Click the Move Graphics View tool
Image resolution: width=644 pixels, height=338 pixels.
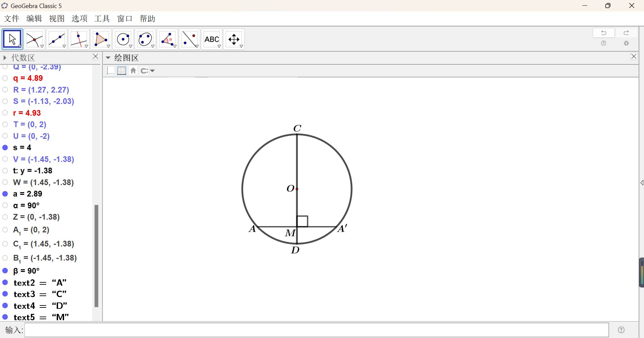click(x=234, y=39)
